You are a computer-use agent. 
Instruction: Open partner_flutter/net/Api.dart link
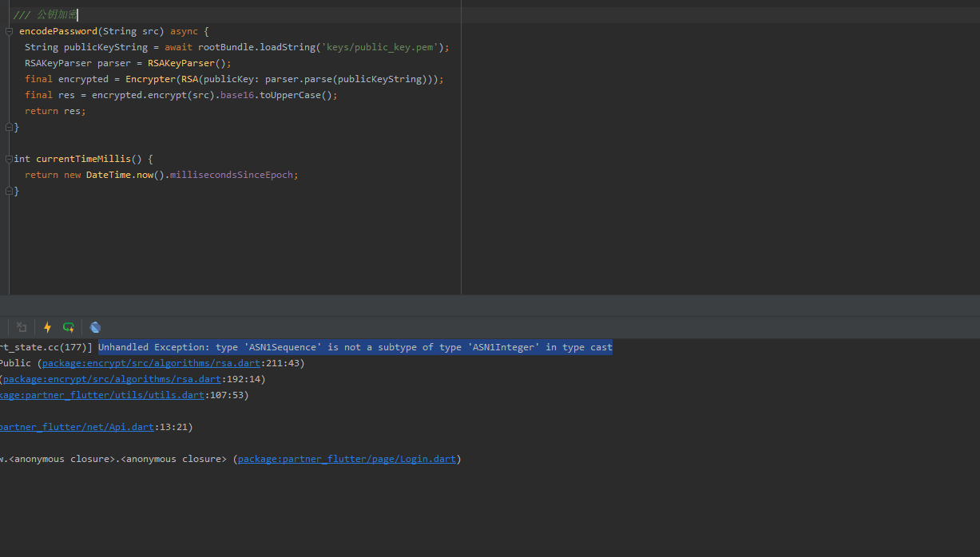coord(77,427)
